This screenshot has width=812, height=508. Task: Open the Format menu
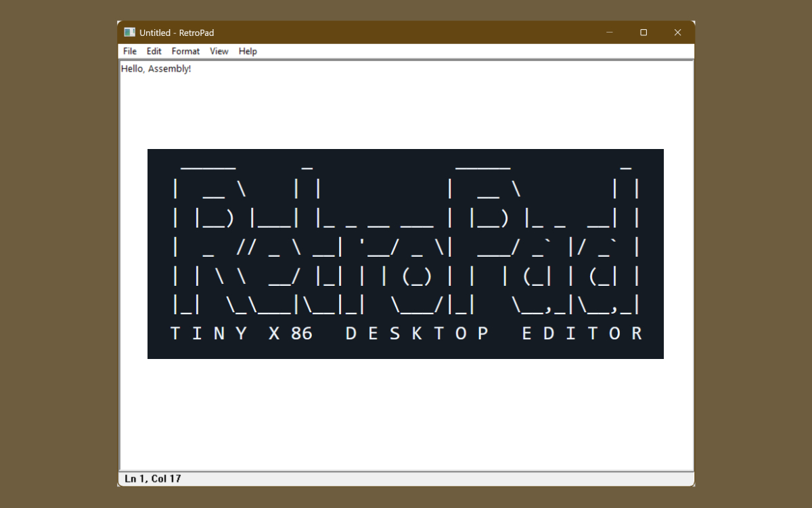[x=185, y=51]
